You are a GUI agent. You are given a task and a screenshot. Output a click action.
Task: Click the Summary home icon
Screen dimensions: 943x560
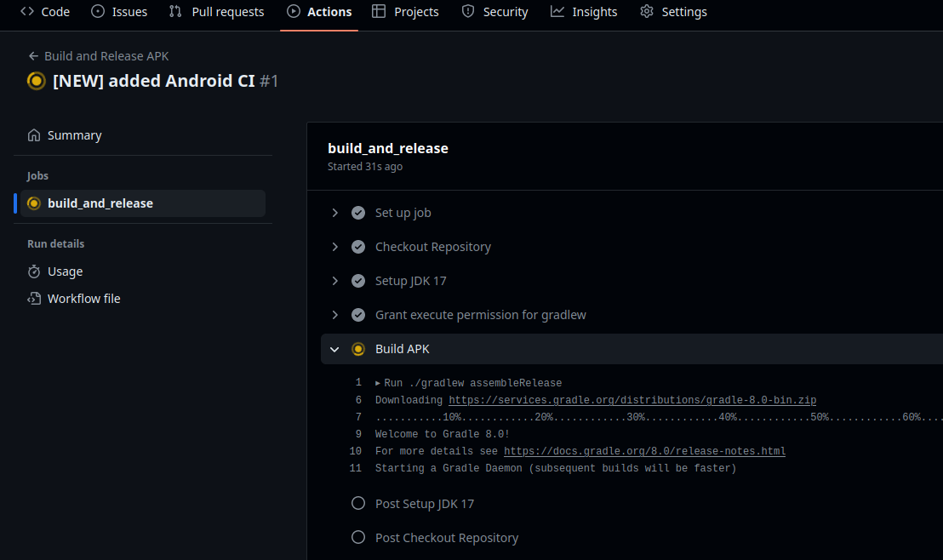tap(34, 135)
